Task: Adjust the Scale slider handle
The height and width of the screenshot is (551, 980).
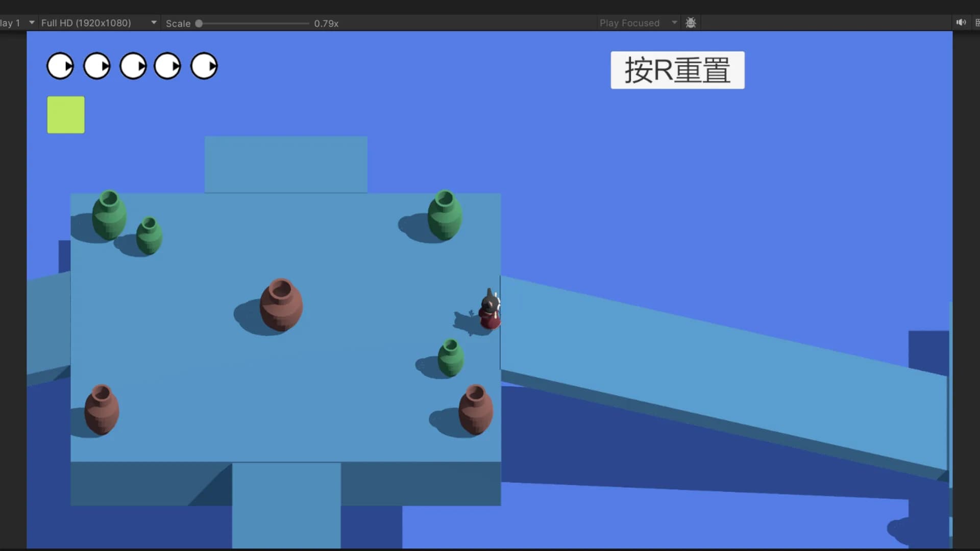Action: point(199,23)
